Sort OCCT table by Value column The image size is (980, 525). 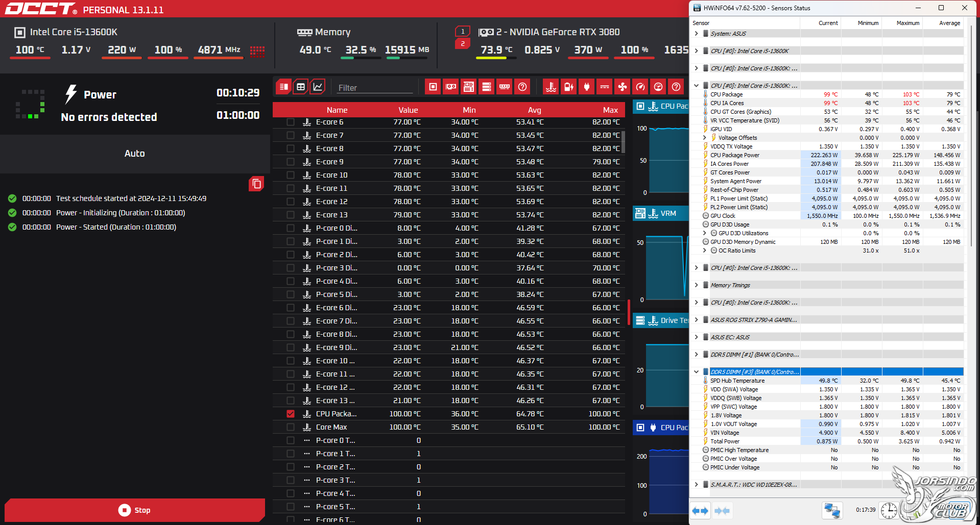click(408, 110)
